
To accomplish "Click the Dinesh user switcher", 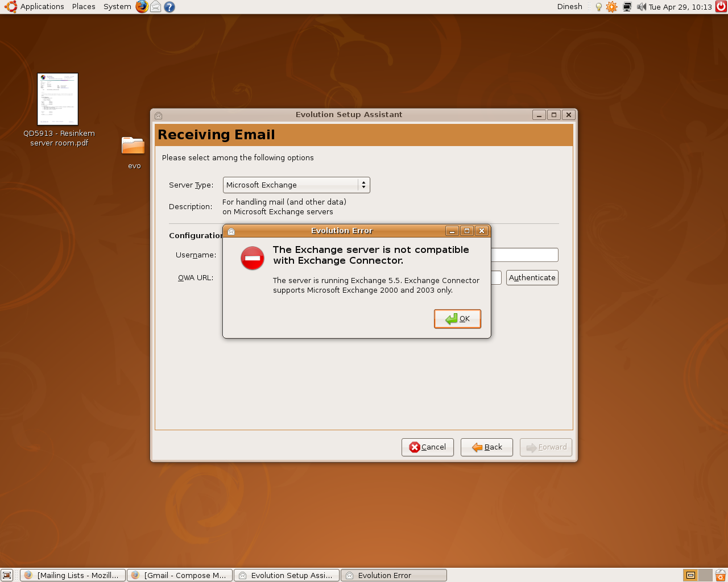I will pyautogui.click(x=570, y=7).
